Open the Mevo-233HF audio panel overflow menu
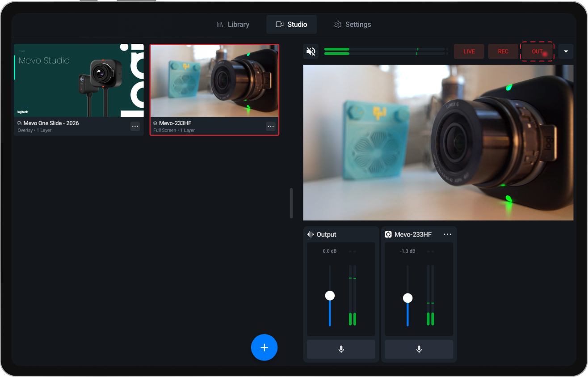This screenshot has height=377, width=588. 447,233
